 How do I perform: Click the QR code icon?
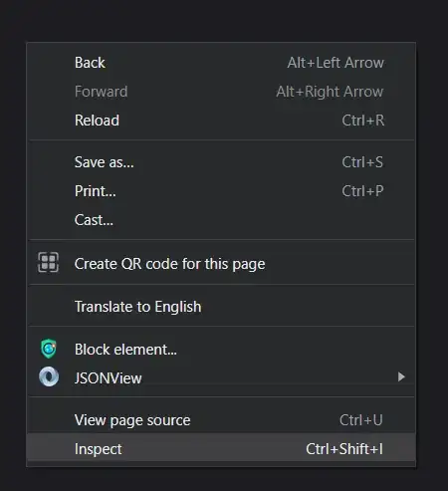[x=49, y=262]
